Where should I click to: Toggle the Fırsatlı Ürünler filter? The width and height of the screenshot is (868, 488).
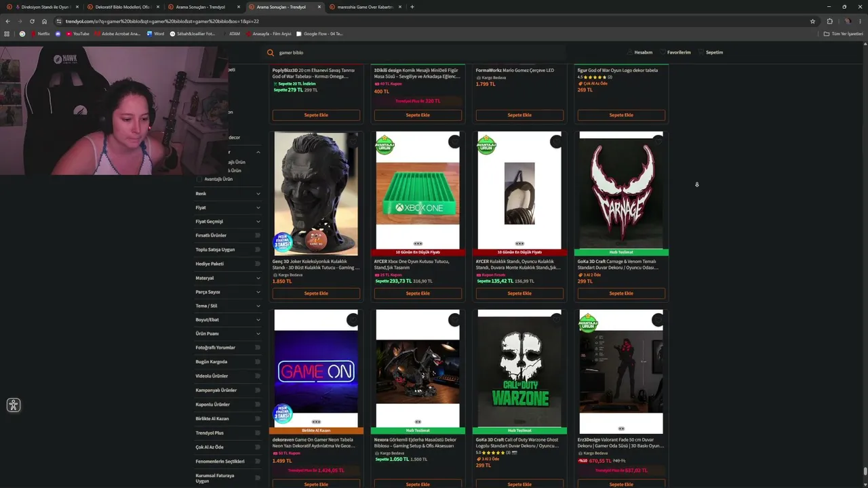[x=258, y=235]
